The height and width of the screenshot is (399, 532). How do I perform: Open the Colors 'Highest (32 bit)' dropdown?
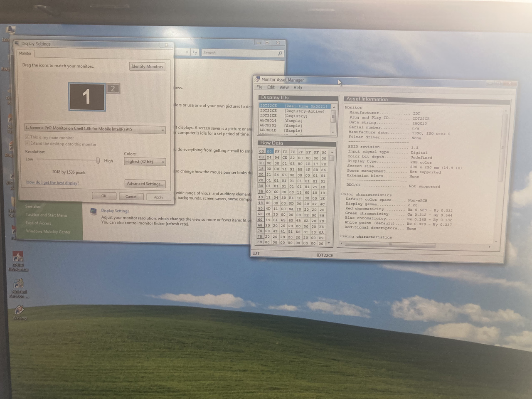[x=145, y=162]
